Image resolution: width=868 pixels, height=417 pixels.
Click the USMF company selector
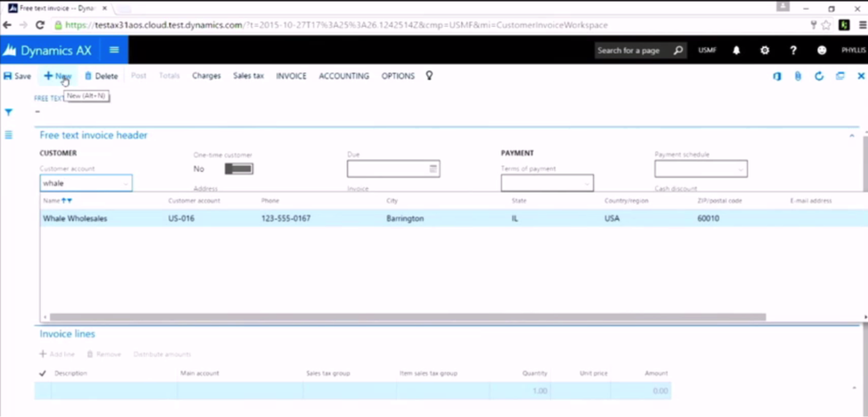707,51
